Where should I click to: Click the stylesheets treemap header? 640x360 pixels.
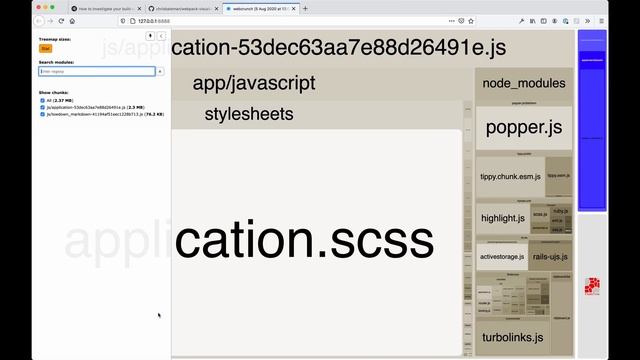pos(249,114)
